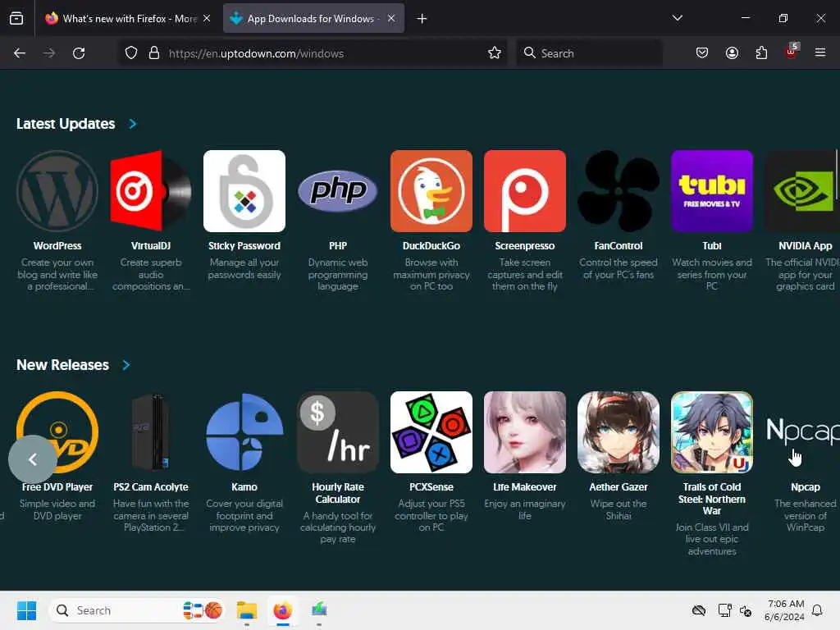Click the Windows taskbar search box
840x630 pixels.
click(x=136, y=610)
